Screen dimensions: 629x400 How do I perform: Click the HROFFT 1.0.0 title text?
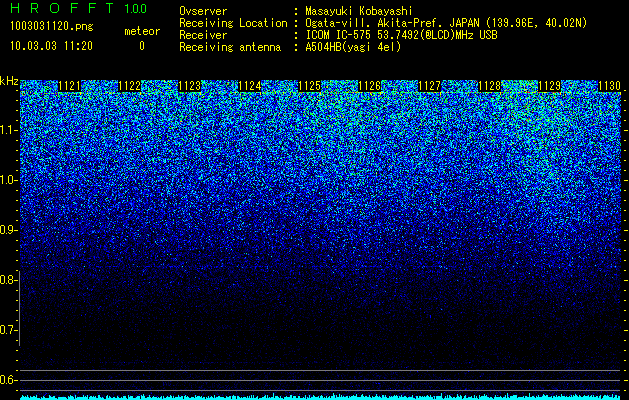tap(79, 8)
